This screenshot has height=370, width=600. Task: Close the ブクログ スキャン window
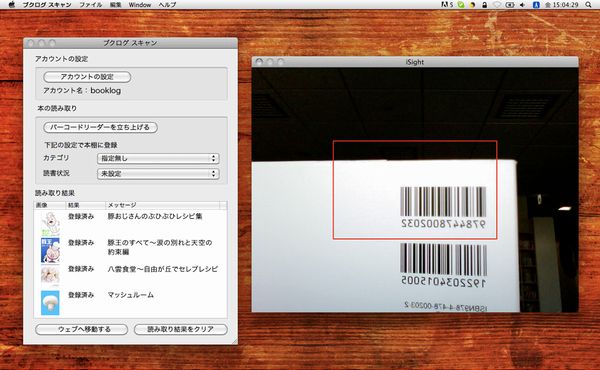point(31,43)
